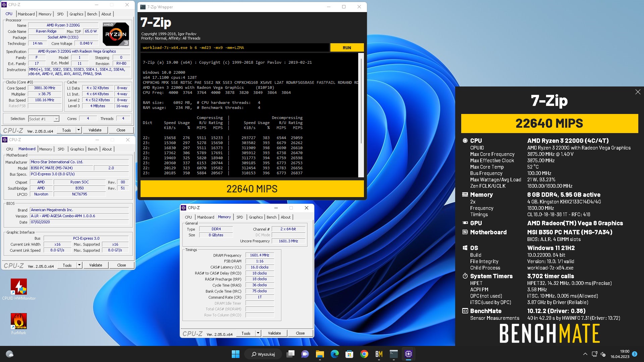Click the Motherboard section icon in BenchMate panel

pyautogui.click(x=465, y=232)
